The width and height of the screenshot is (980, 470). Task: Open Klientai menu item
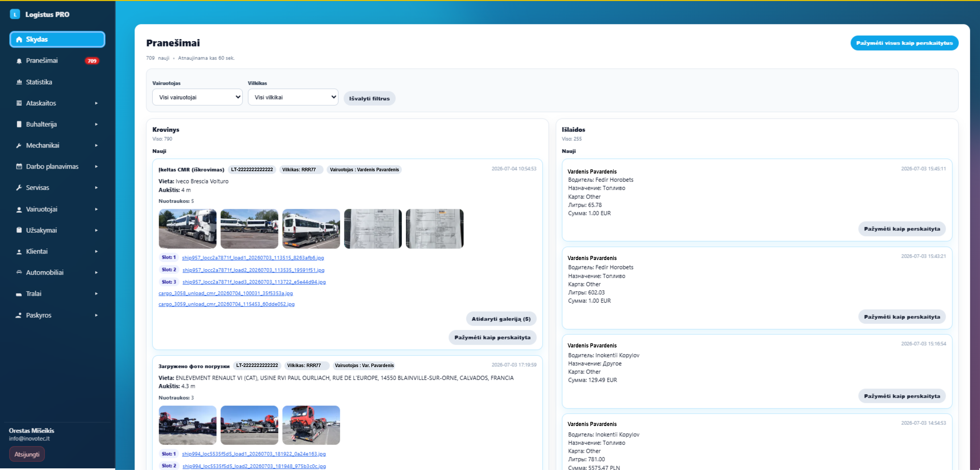coord(57,252)
